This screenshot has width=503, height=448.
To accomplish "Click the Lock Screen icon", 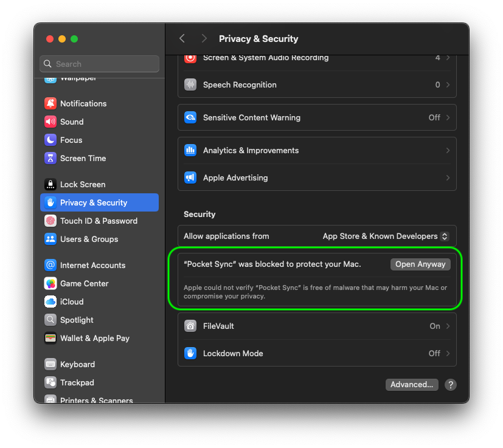I will click(50, 184).
